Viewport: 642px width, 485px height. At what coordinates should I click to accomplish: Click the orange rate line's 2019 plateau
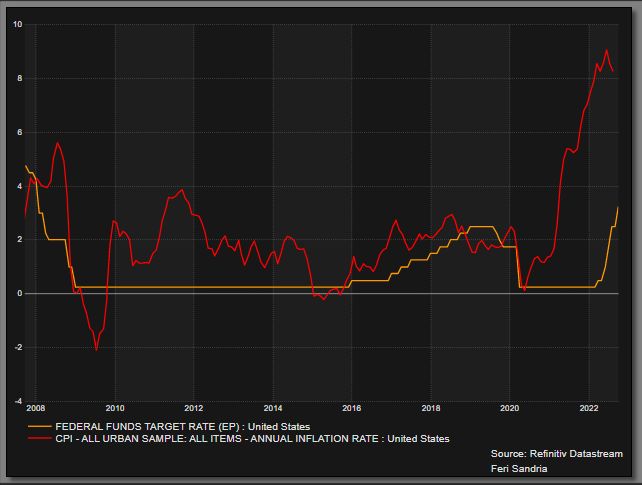pyautogui.click(x=482, y=227)
